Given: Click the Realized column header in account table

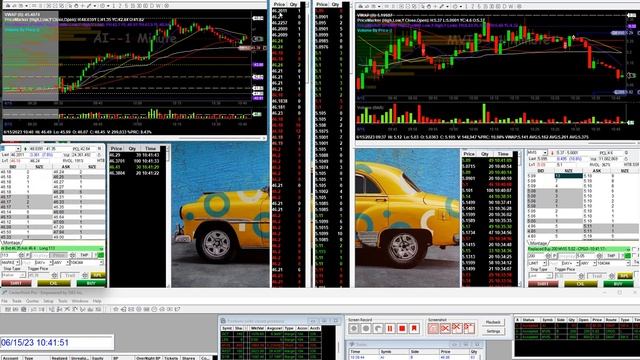Looking at the screenshot, I should 59,358.
